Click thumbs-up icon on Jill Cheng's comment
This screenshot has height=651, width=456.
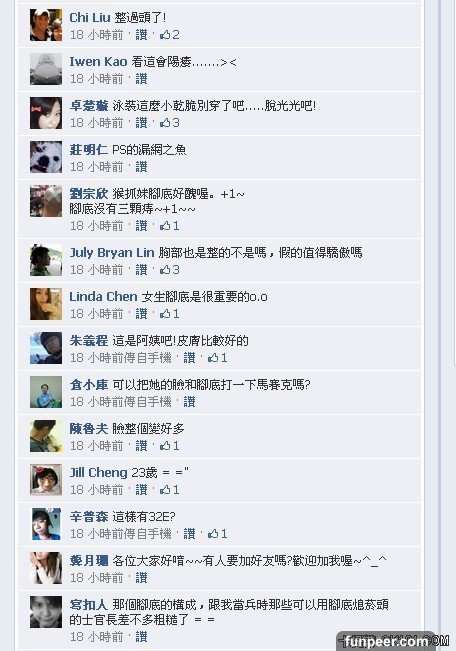pos(165,490)
